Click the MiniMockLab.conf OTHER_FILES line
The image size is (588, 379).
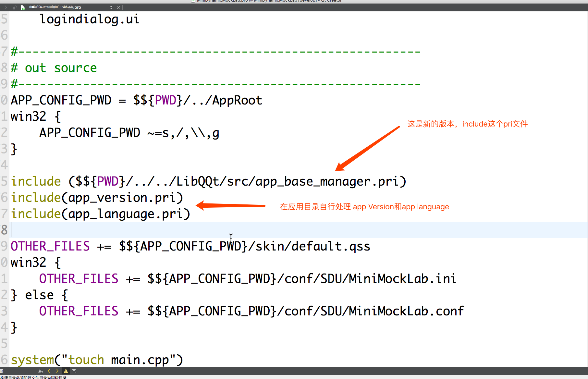(251, 311)
